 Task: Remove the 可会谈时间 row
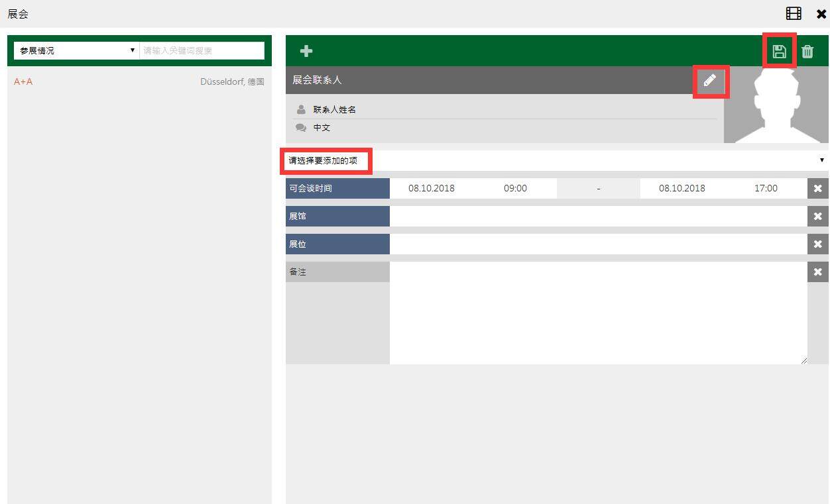(818, 188)
